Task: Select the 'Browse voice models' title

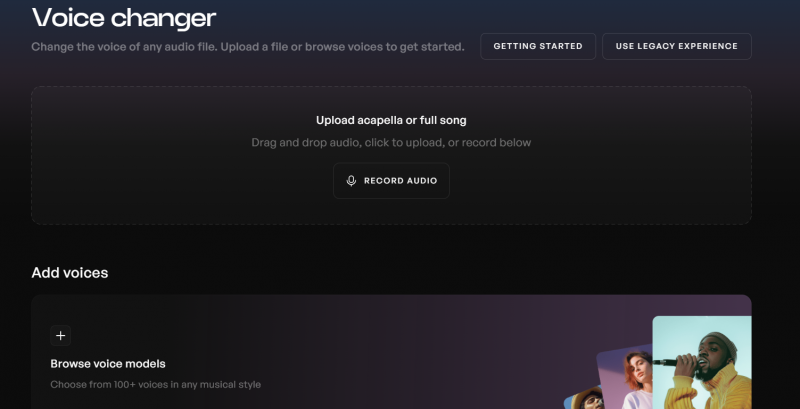Action: [x=108, y=363]
